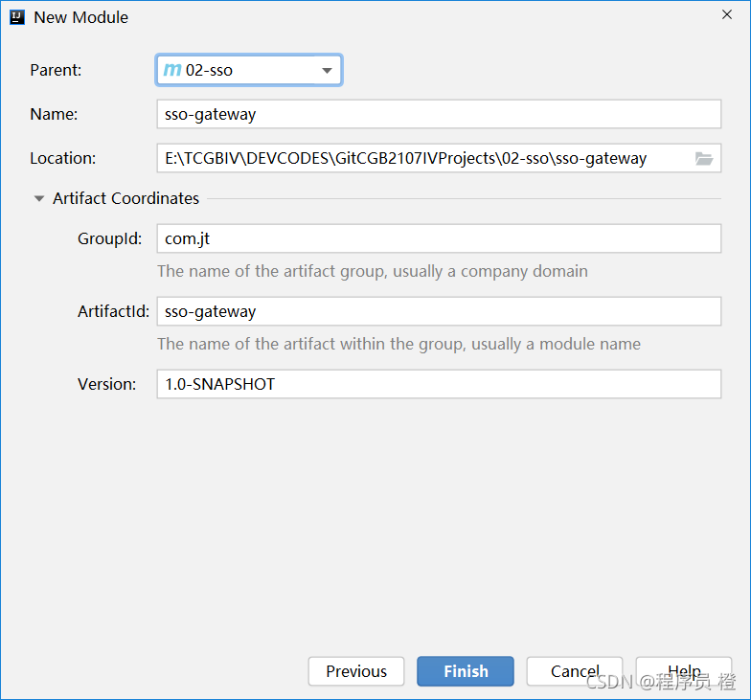
Task: Click the Parent label
Action: click(56, 70)
